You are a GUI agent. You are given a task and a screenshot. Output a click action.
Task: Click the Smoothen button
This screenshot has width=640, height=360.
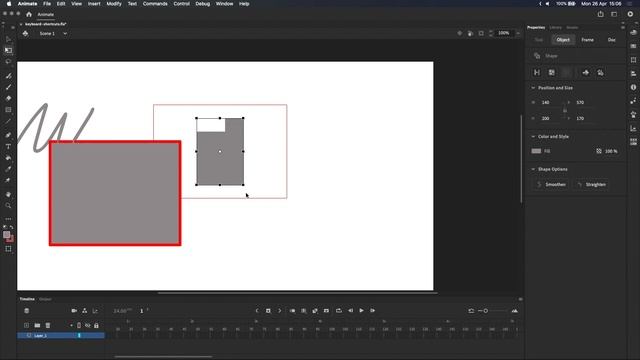551,184
